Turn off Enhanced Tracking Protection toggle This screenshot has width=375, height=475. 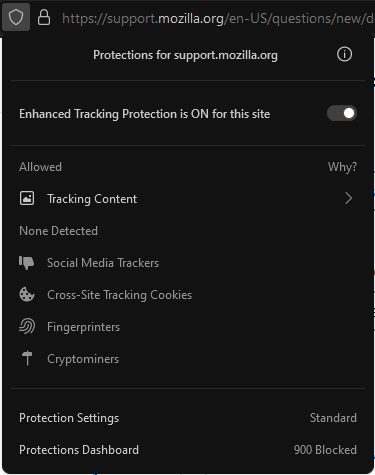[342, 113]
